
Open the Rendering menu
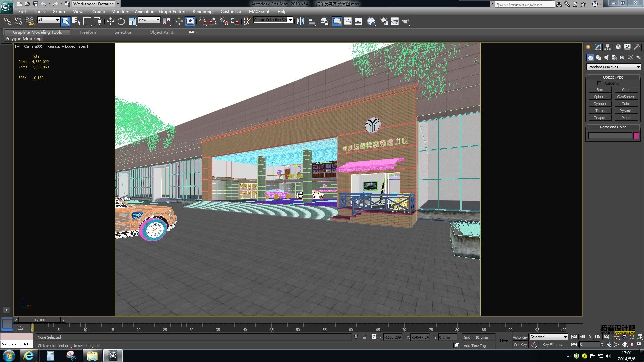pos(203,11)
